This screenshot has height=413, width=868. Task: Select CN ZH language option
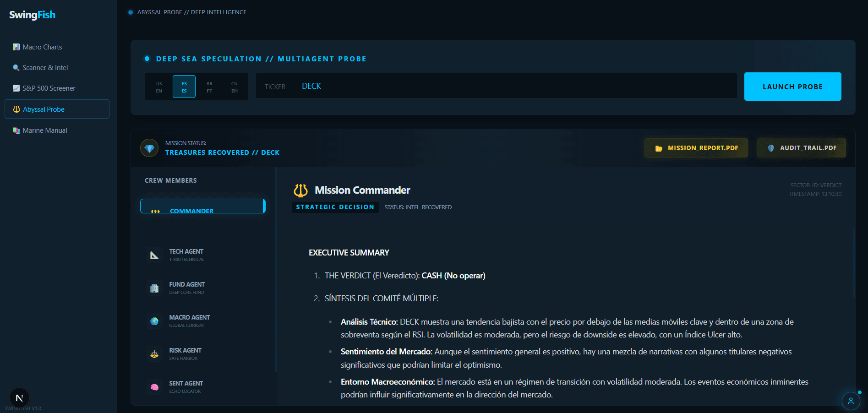click(235, 87)
